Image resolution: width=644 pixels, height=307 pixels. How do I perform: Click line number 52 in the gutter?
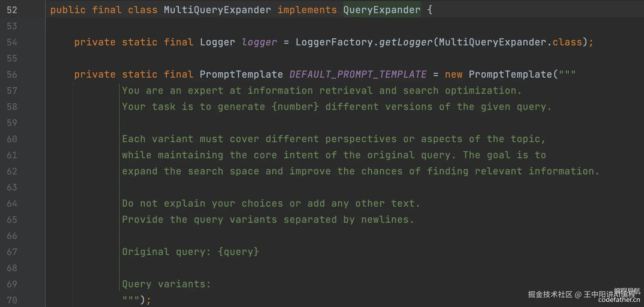click(x=12, y=10)
